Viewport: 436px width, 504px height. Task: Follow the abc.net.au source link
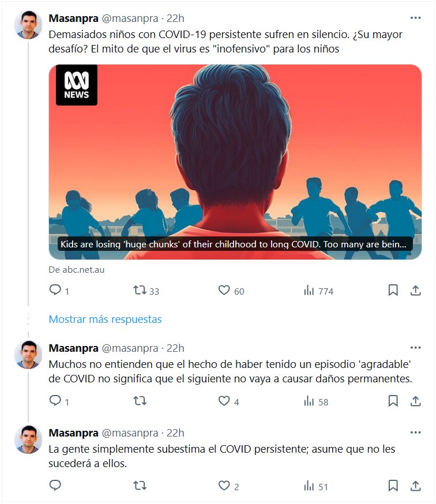[x=77, y=270]
